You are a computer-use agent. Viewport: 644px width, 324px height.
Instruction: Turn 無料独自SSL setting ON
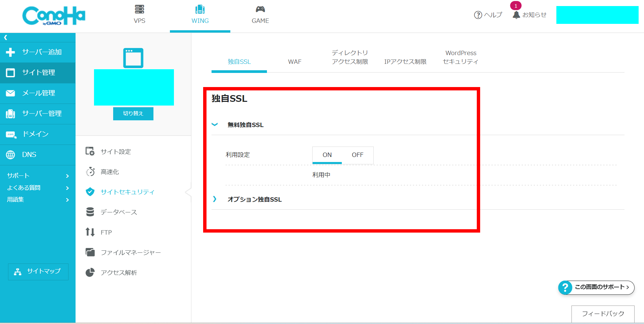[327, 155]
